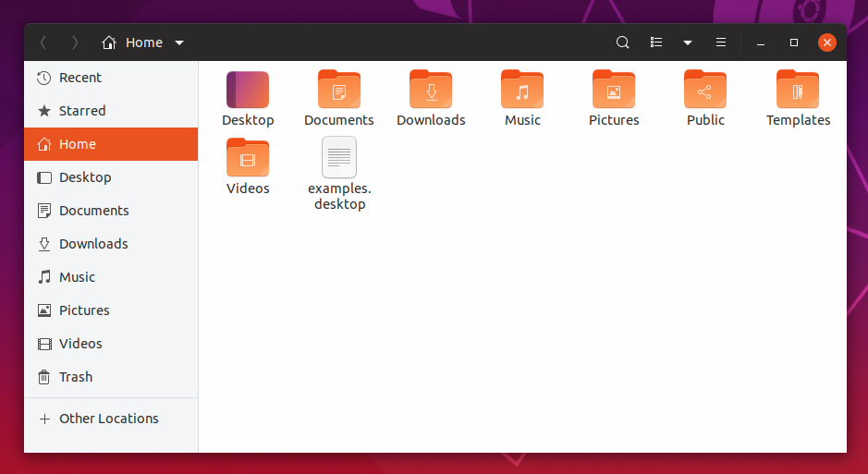Select the Templates folder icon

tap(798, 91)
